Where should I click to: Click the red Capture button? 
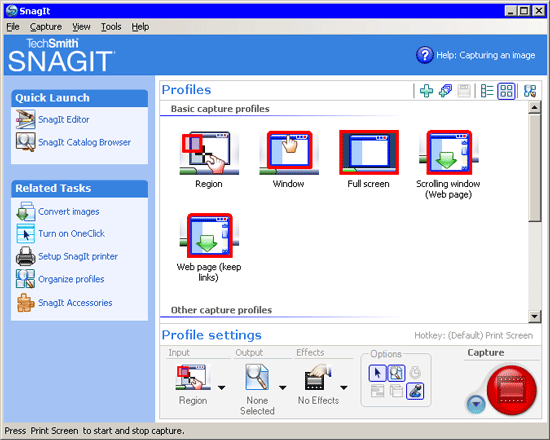(512, 390)
